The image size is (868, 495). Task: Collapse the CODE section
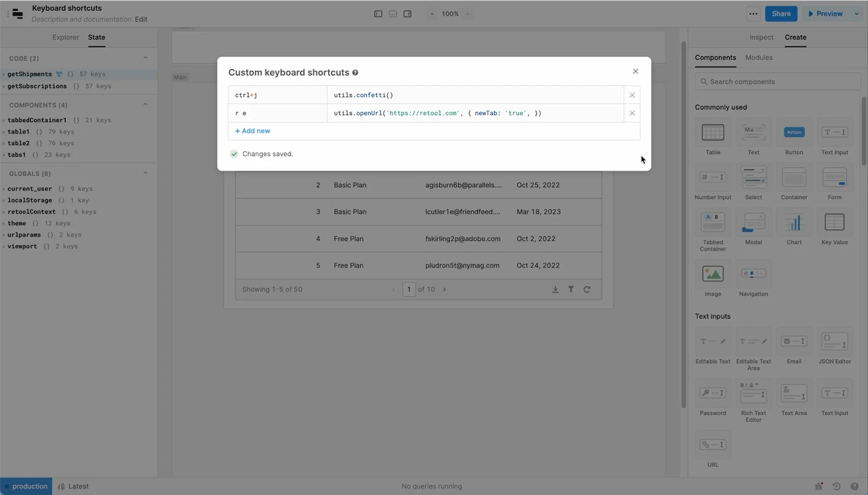(x=145, y=58)
